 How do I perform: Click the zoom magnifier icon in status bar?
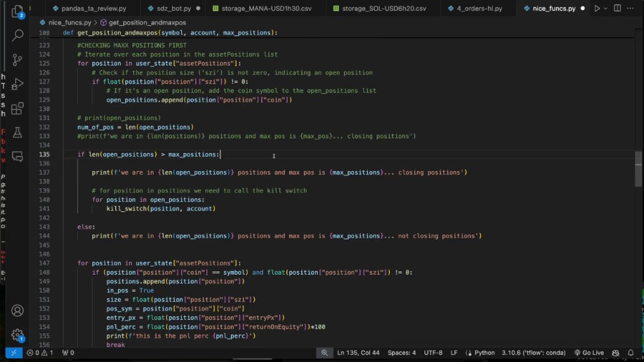[325, 353]
